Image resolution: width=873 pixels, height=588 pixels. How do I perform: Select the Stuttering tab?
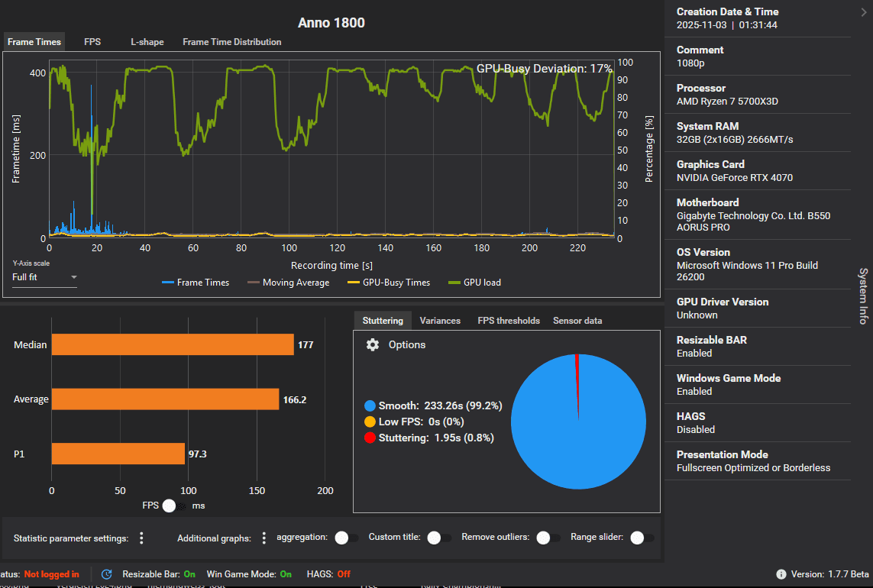click(383, 321)
